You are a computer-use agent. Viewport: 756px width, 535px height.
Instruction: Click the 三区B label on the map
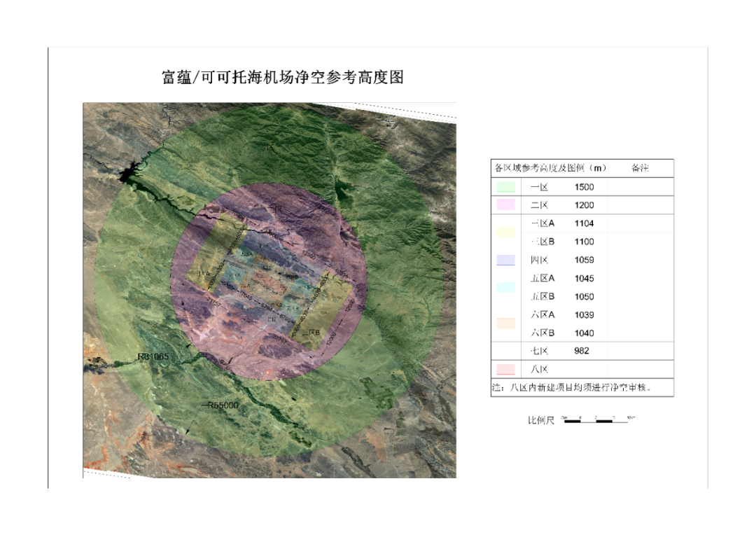[309, 332]
